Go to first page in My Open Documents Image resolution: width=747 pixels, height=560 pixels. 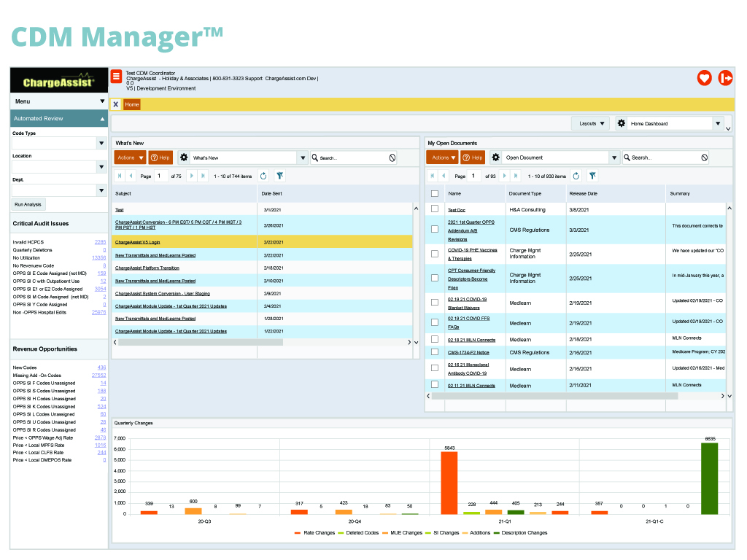pyautogui.click(x=432, y=176)
